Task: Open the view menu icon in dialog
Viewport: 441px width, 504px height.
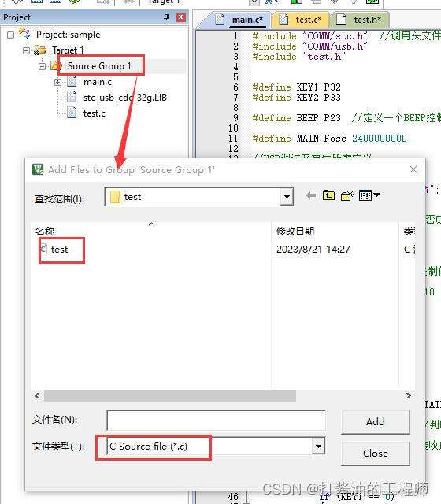Action: [369, 195]
